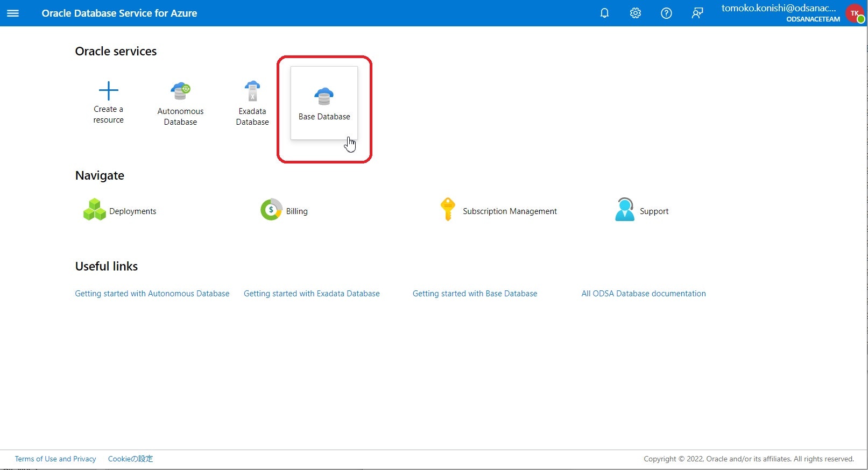This screenshot has height=470, width=868.
Task: Open the hamburger navigation menu
Action: point(13,13)
